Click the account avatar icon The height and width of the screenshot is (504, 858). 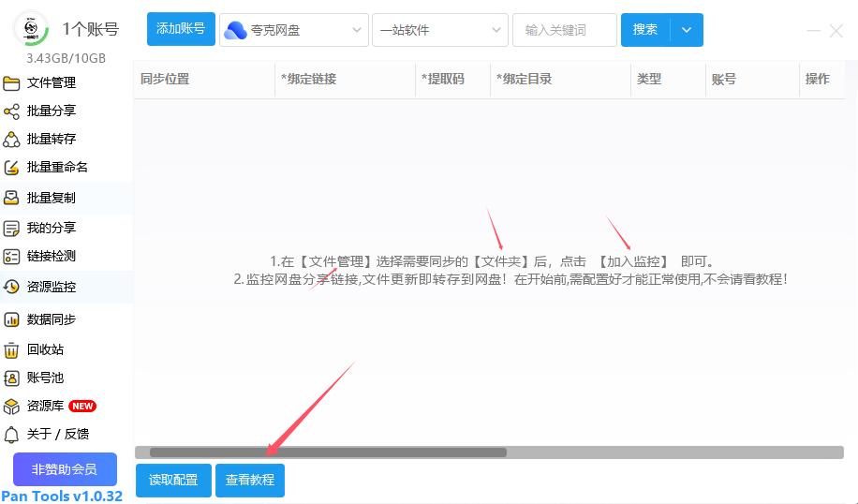(x=31, y=29)
